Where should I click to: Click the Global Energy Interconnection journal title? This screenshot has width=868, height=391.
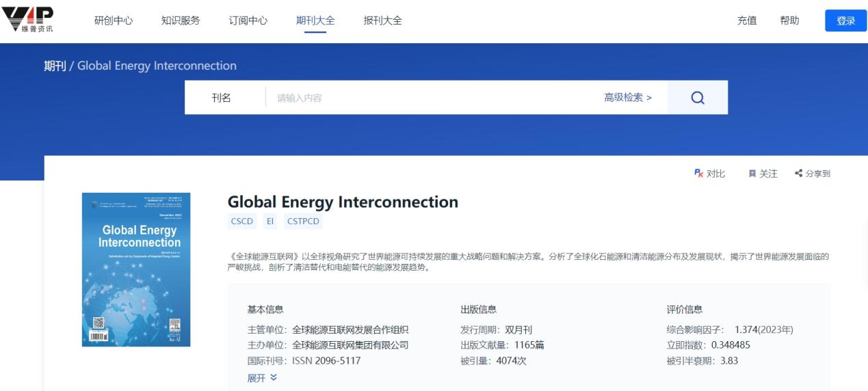click(x=343, y=202)
